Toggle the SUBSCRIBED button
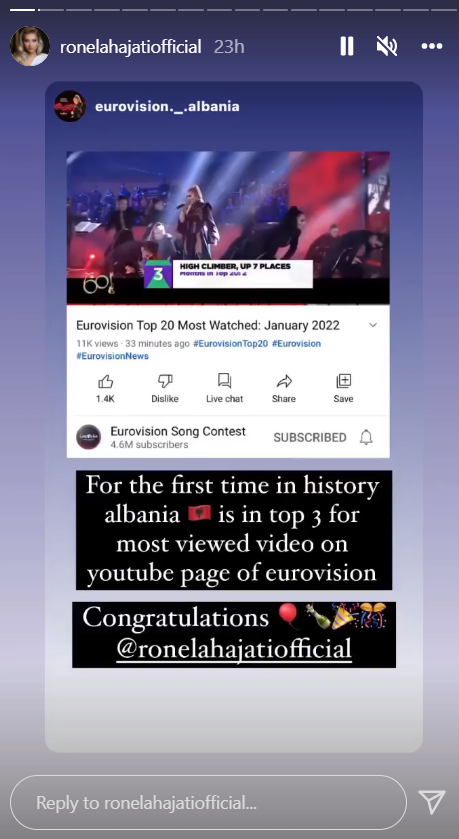The image size is (459, 839). tap(310, 438)
